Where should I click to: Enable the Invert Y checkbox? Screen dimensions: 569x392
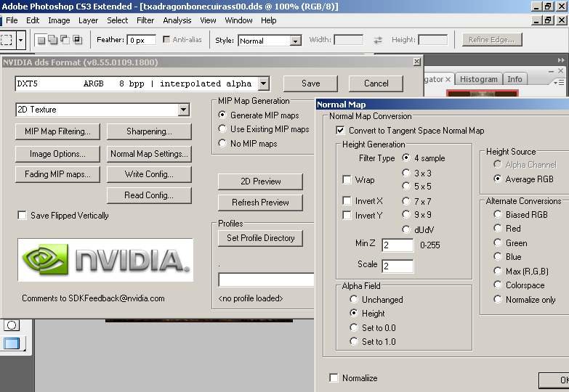(x=347, y=216)
